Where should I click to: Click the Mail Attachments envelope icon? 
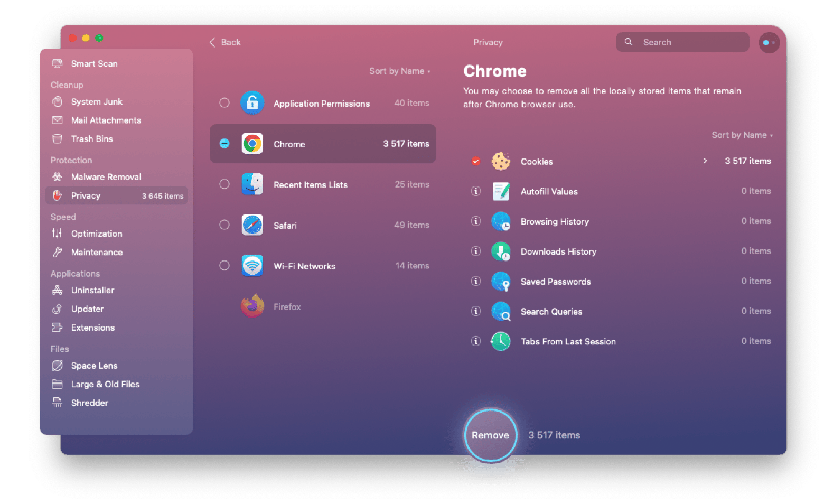[x=57, y=120]
